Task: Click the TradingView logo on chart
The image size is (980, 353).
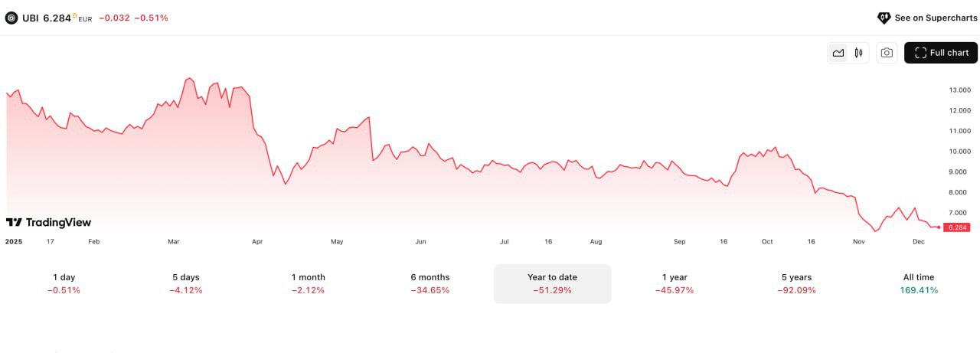Action: (x=48, y=222)
